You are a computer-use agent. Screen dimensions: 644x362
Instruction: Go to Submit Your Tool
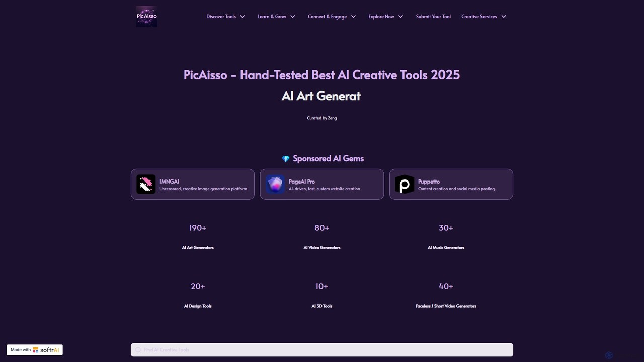pos(433,17)
